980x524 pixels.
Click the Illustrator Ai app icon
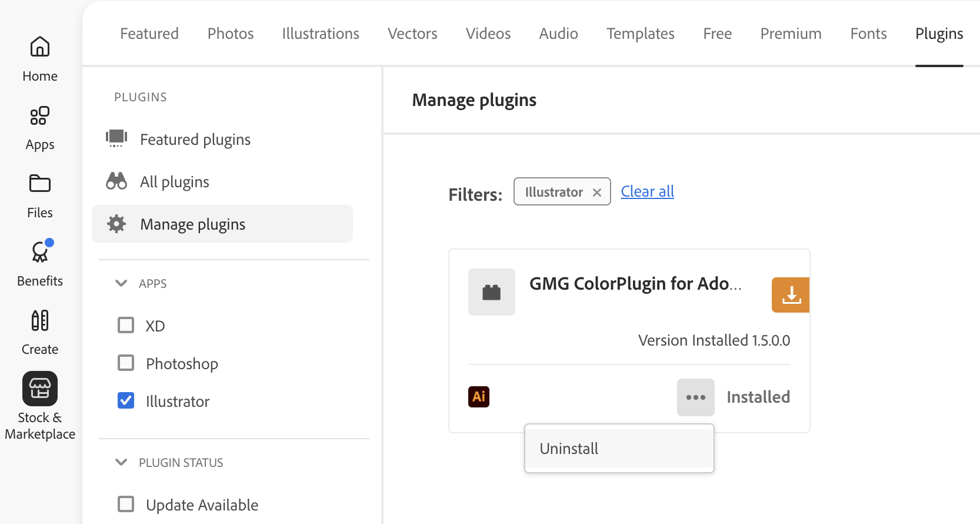pos(479,397)
